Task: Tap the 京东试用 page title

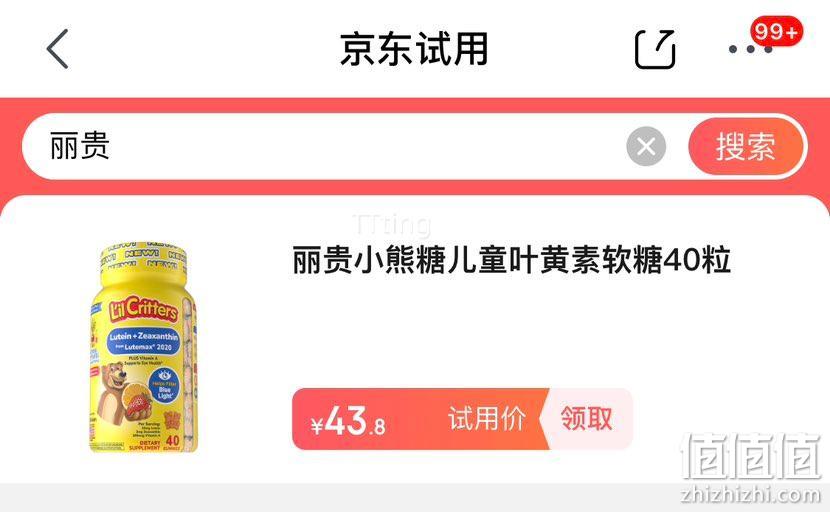Action: (414, 49)
